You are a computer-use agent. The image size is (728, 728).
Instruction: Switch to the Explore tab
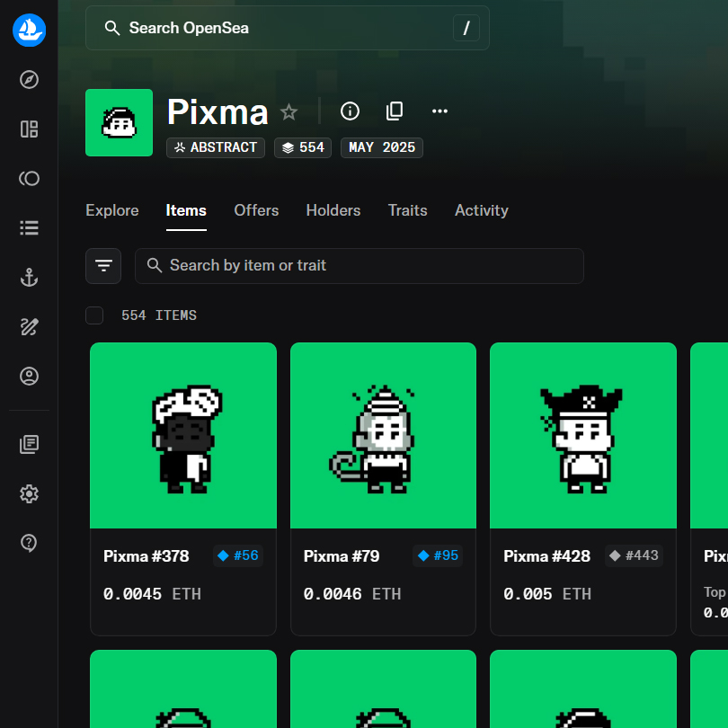[111, 210]
